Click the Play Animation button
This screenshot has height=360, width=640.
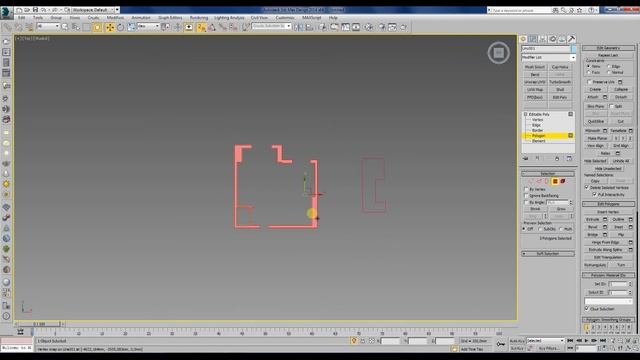click(x=587, y=340)
